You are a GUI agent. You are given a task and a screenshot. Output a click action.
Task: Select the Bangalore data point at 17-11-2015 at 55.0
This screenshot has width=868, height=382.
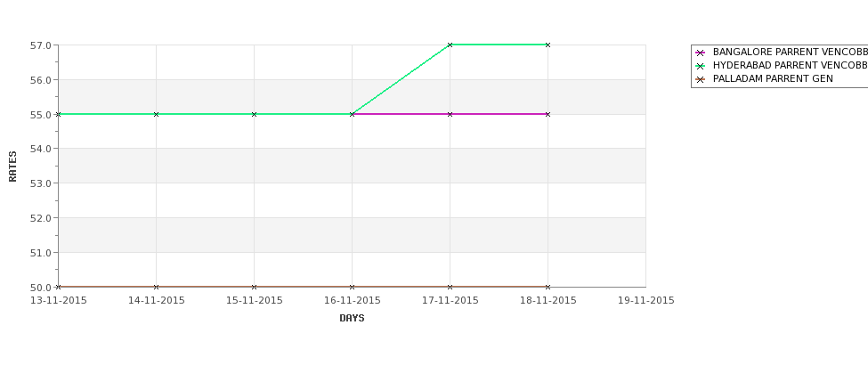point(450,114)
